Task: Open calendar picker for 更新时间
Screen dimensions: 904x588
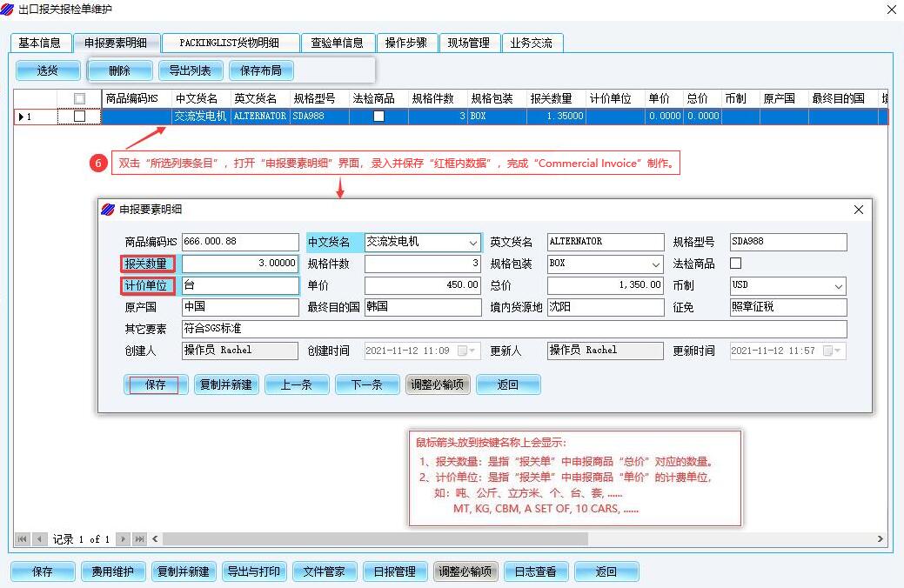Action: pyautogui.click(x=838, y=351)
